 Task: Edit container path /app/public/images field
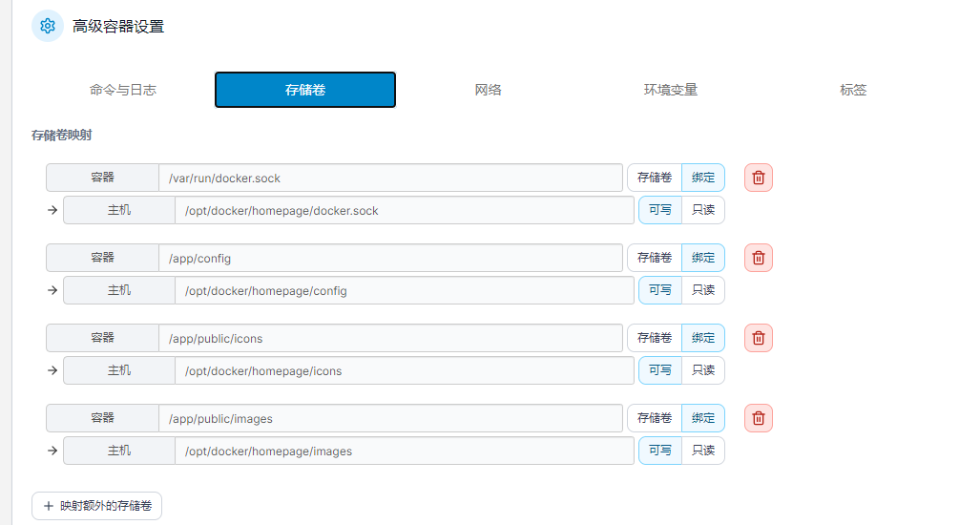pos(390,418)
